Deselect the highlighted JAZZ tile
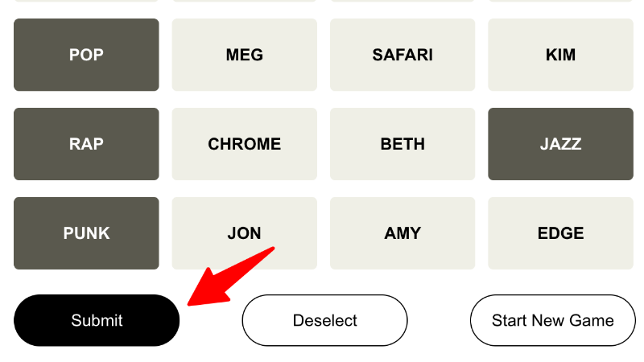The width and height of the screenshot is (644, 362). [x=560, y=144]
